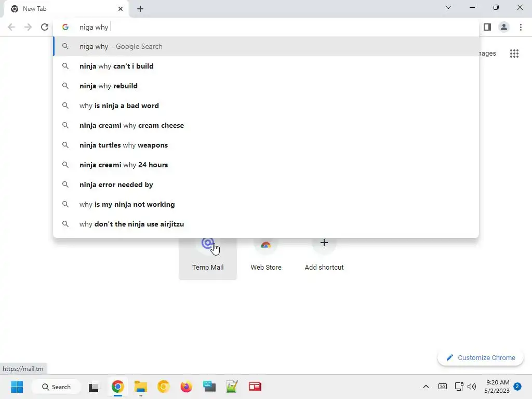The width and height of the screenshot is (532, 399).
Task: Open the green notepad app on the taskbar
Action: (232, 387)
